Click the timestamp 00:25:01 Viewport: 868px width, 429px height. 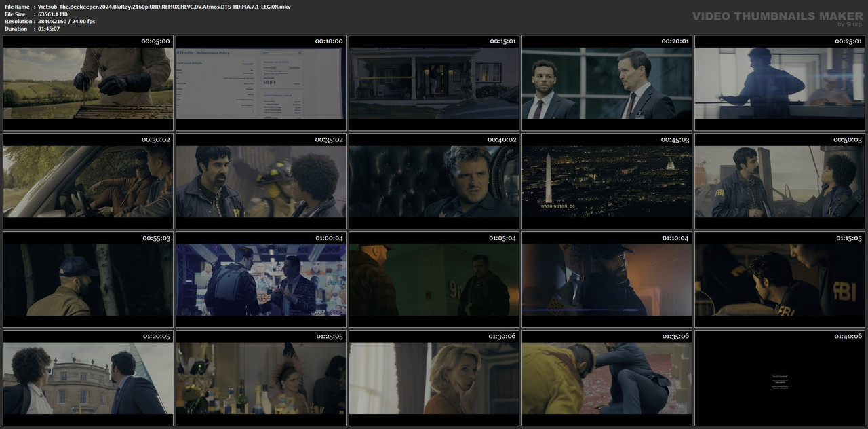click(x=848, y=41)
